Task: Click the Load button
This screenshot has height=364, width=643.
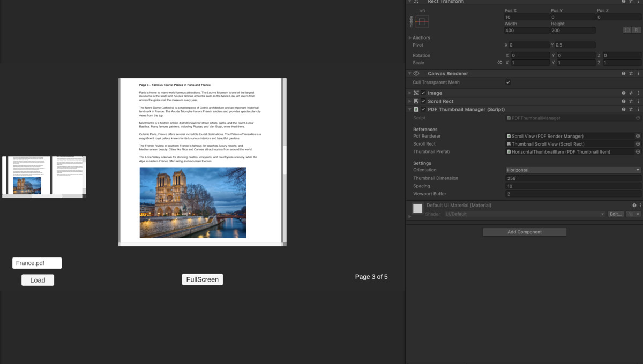Action: tap(38, 280)
